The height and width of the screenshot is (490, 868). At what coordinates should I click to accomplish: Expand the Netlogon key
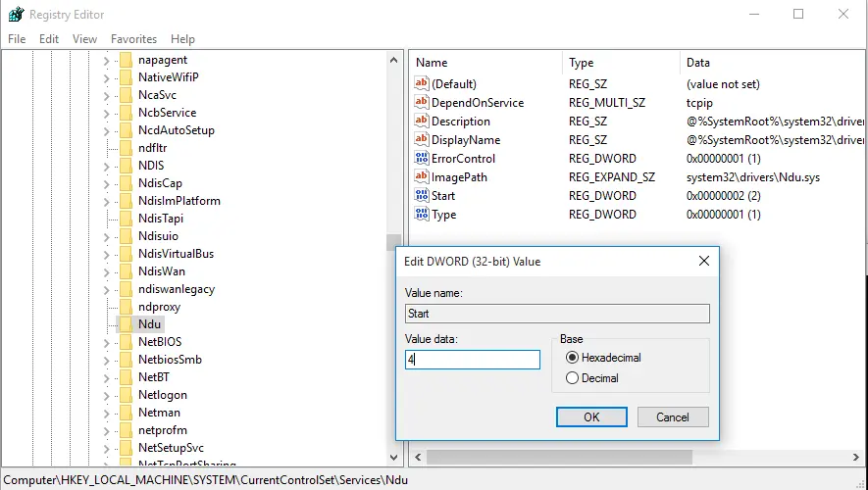tap(106, 395)
